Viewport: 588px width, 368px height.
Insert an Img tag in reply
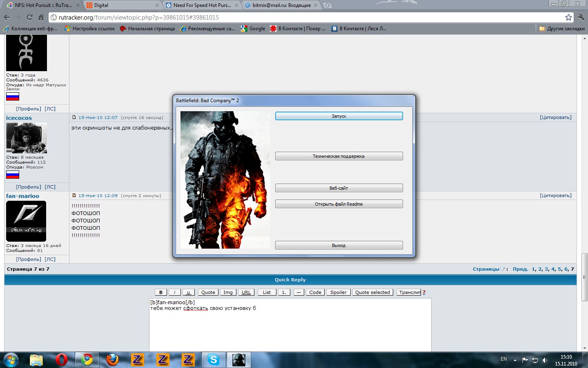point(228,292)
